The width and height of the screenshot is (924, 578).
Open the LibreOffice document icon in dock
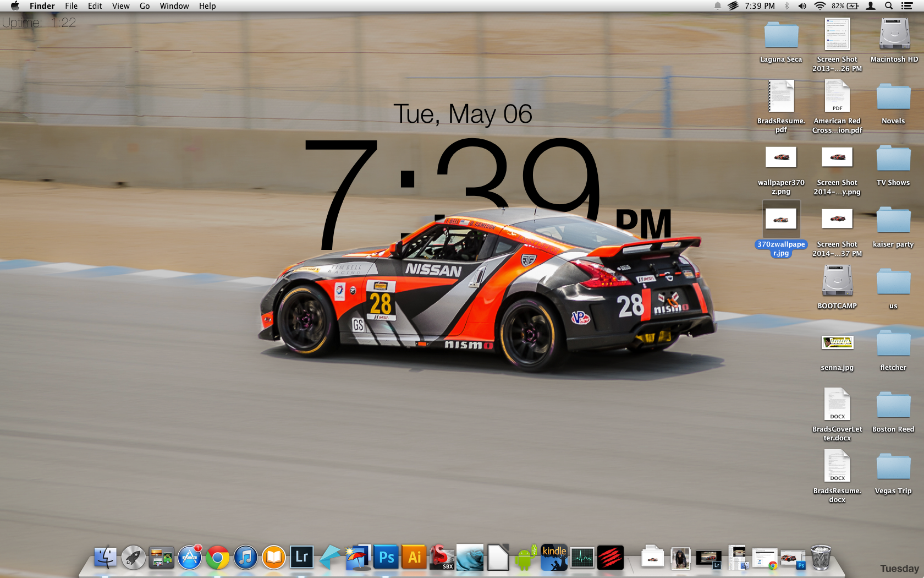[498, 558]
